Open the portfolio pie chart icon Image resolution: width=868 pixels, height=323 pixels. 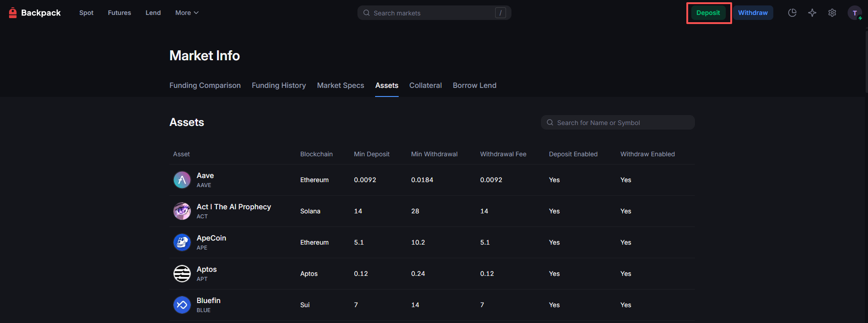point(792,13)
